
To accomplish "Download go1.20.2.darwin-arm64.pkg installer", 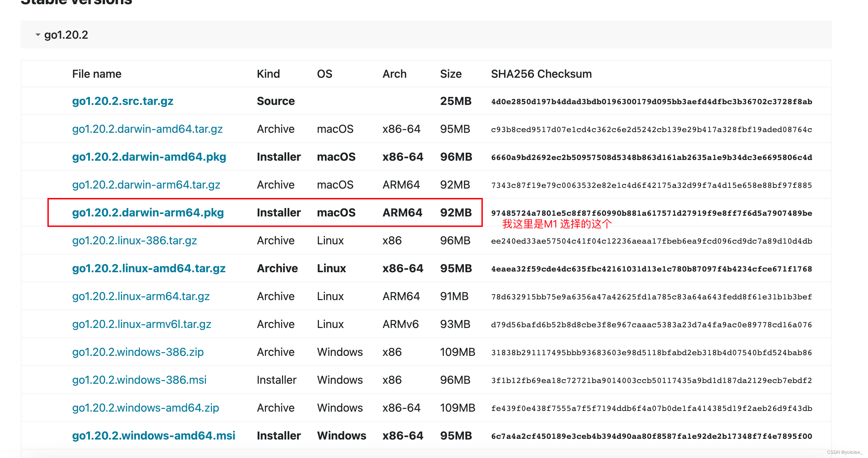I will pyautogui.click(x=148, y=213).
